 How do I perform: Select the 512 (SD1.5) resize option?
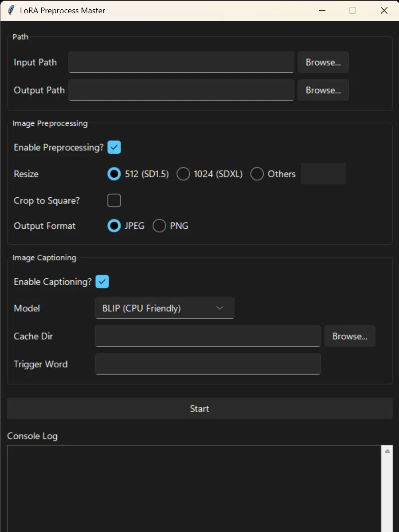click(x=113, y=174)
